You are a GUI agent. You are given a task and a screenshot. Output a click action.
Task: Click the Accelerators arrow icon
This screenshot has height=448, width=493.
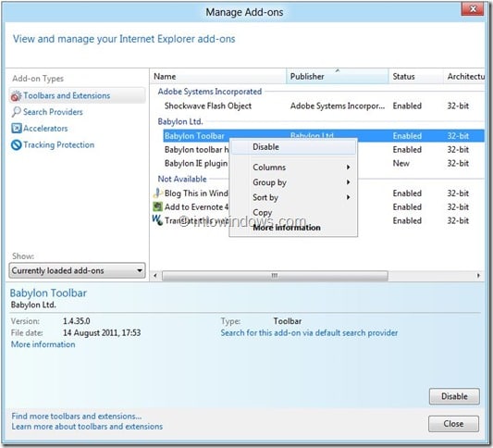click(x=17, y=129)
